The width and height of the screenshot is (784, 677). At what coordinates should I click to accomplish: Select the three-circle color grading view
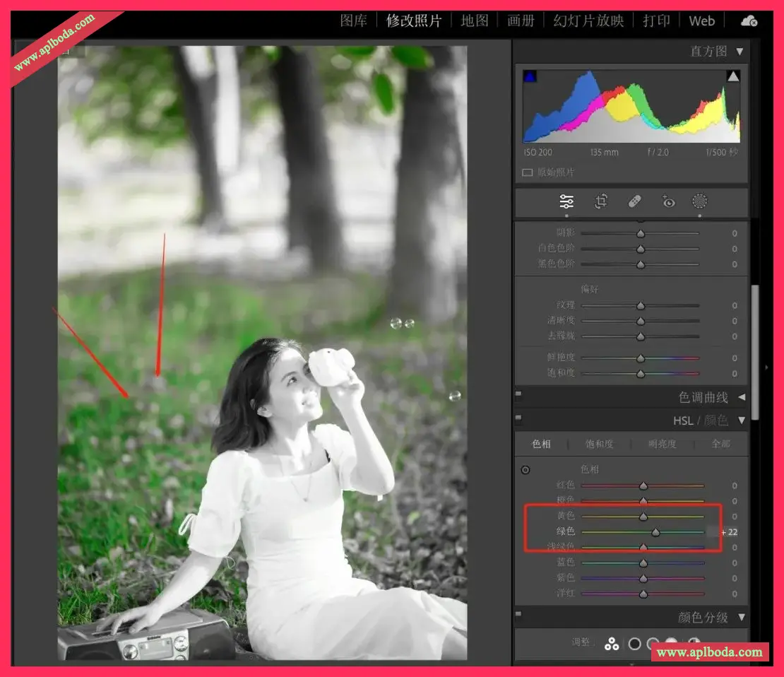[x=612, y=644]
